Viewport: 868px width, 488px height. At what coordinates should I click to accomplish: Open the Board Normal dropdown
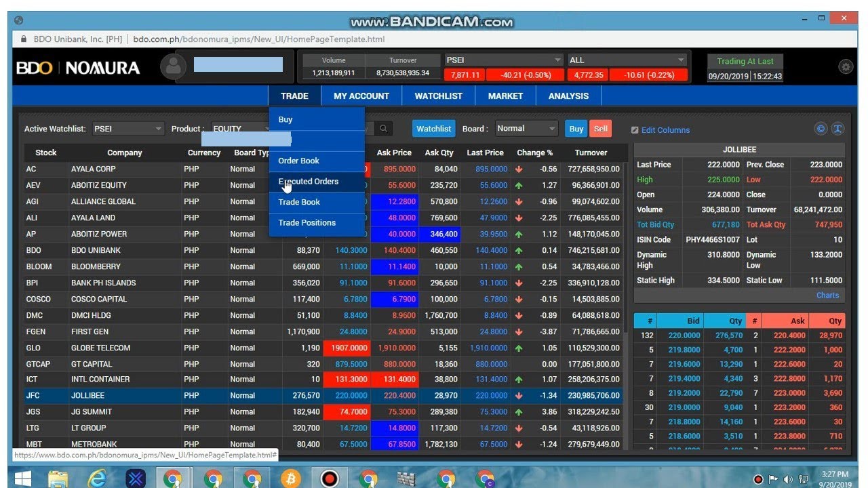[526, 128]
